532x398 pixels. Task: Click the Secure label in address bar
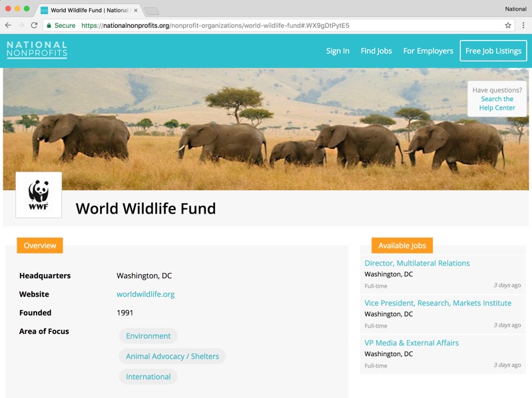(x=65, y=25)
